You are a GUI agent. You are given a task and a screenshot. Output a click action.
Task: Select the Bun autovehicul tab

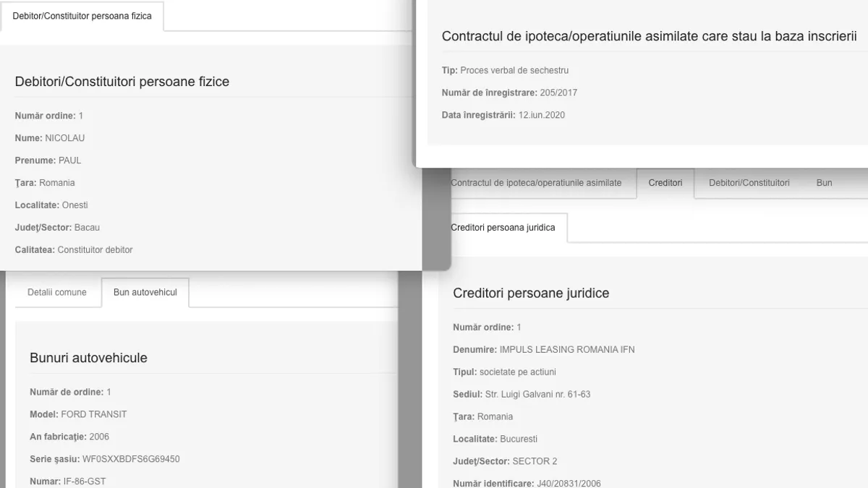coord(145,292)
